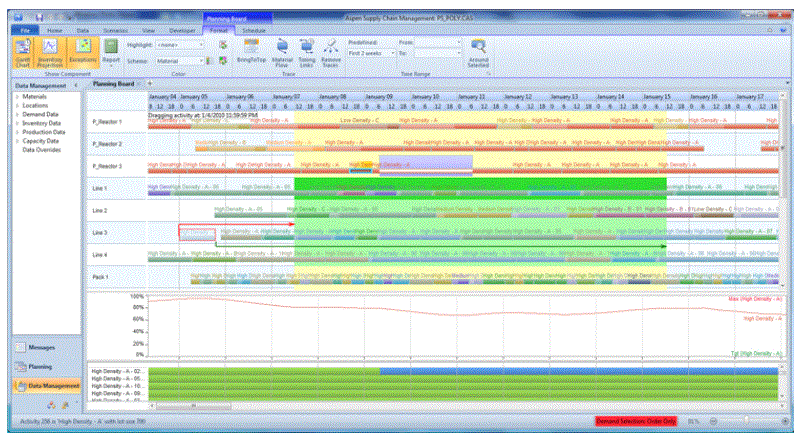
Task: Open the File tab
Action: pyautogui.click(x=25, y=31)
